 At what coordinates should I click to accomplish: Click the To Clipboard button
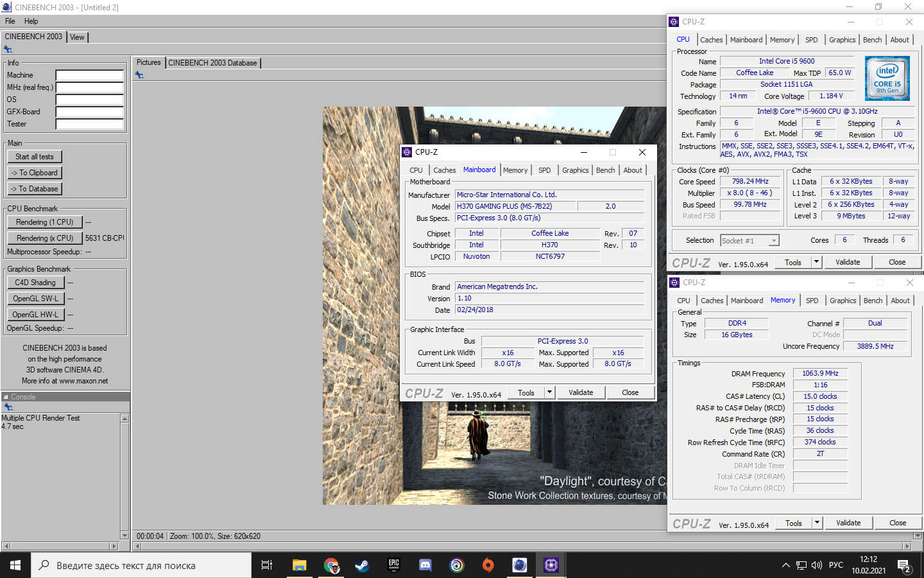coord(35,173)
